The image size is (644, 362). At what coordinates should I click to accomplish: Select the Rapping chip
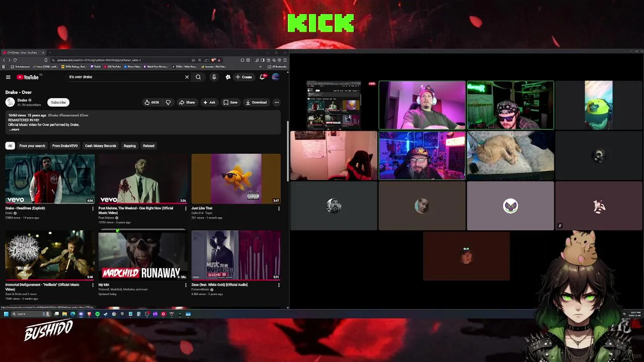coord(130,146)
